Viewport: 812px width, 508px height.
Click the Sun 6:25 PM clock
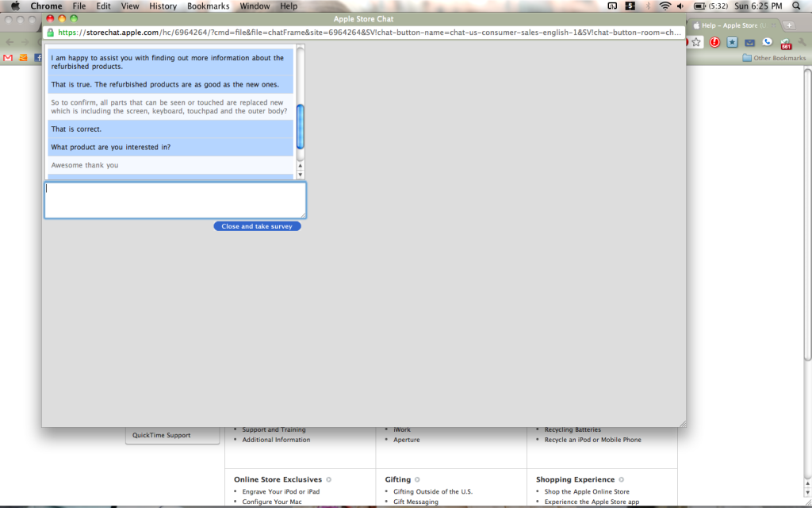point(759,6)
